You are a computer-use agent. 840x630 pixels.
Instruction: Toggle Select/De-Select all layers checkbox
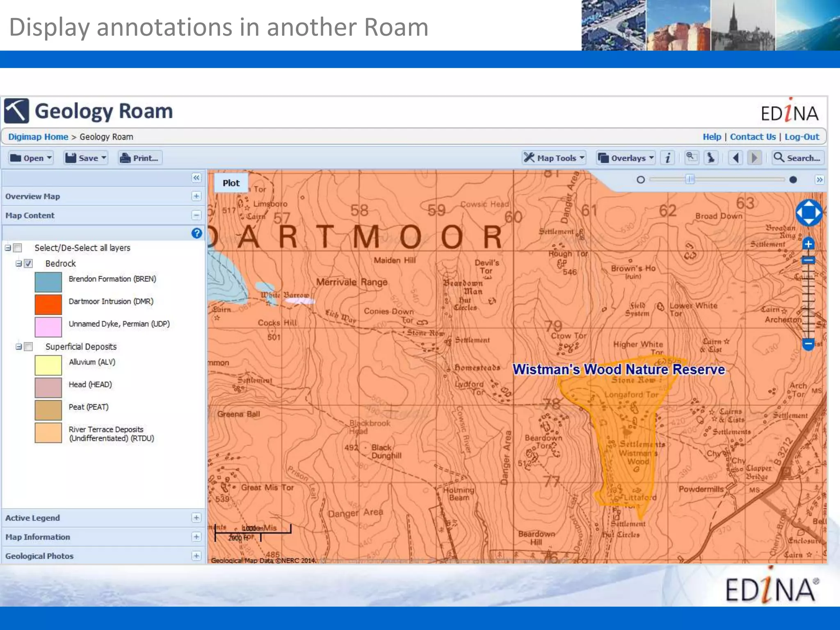coord(18,248)
